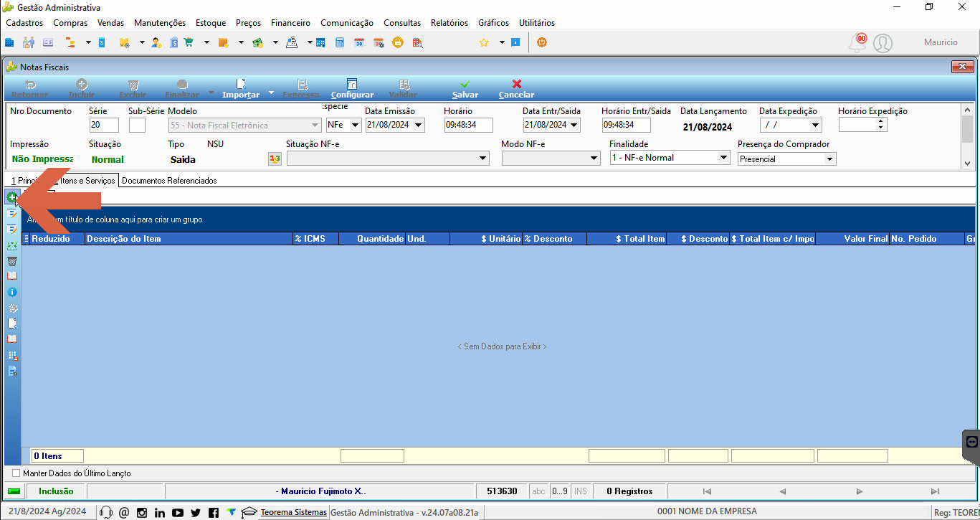The image size is (980, 520).
Task: Open the calculator icon in top toolbar
Action: click(340, 42)
